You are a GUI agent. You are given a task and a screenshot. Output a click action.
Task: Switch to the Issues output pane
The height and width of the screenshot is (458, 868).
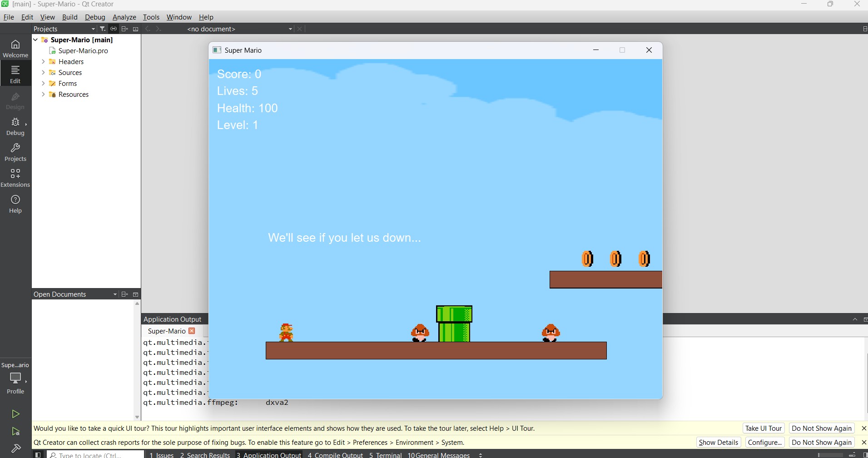[x=161, y=455]
